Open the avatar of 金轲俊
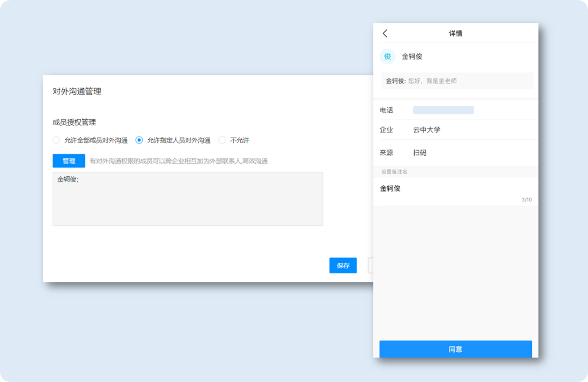588x382 pixels. coord(387,56)
